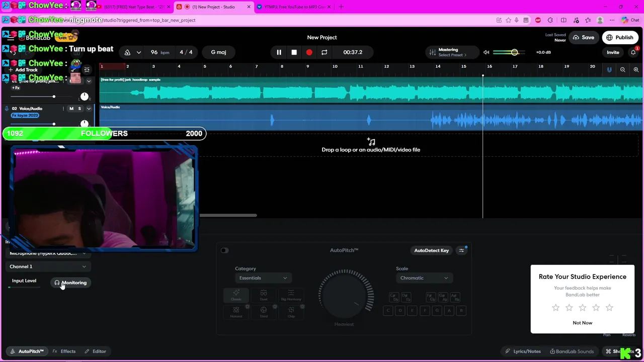Click the Publish button
Screen dimensions: 644x362
pyautogui.click(x=620, y=37)
